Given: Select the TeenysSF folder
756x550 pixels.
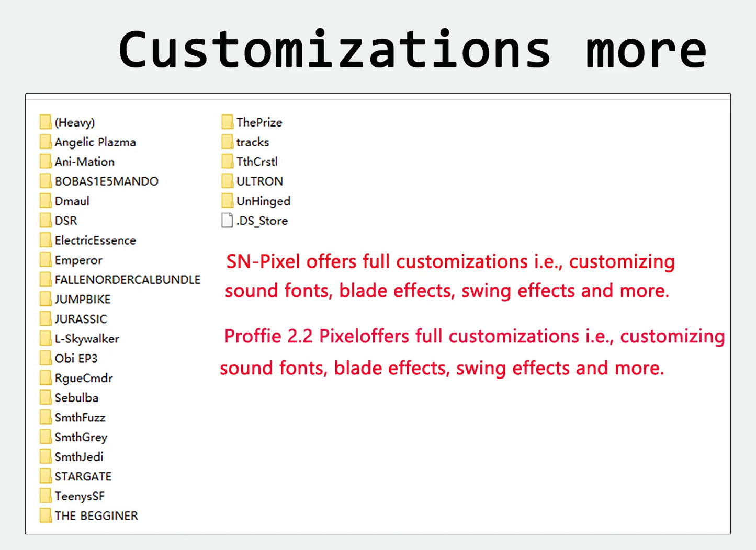Looking at the screenshot, I should (72, 496).
